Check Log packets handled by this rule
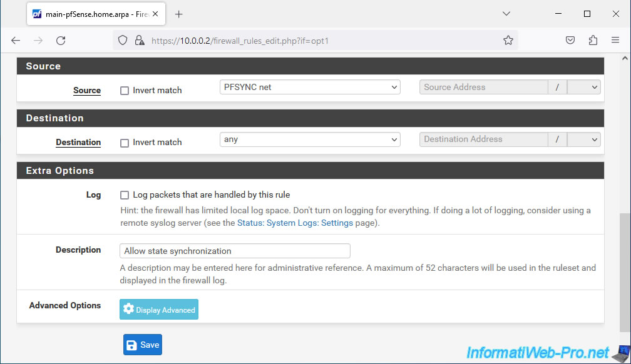The height and width of the screenshot is (364, 631). (x=125, y=195)
